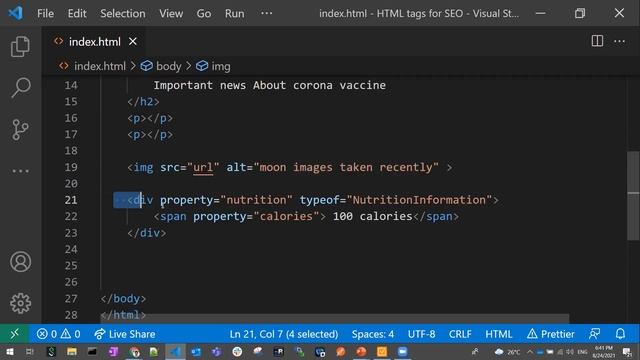Select the index.html editor tab
Viewport: 640px width, 360px height.
point(93,42)
